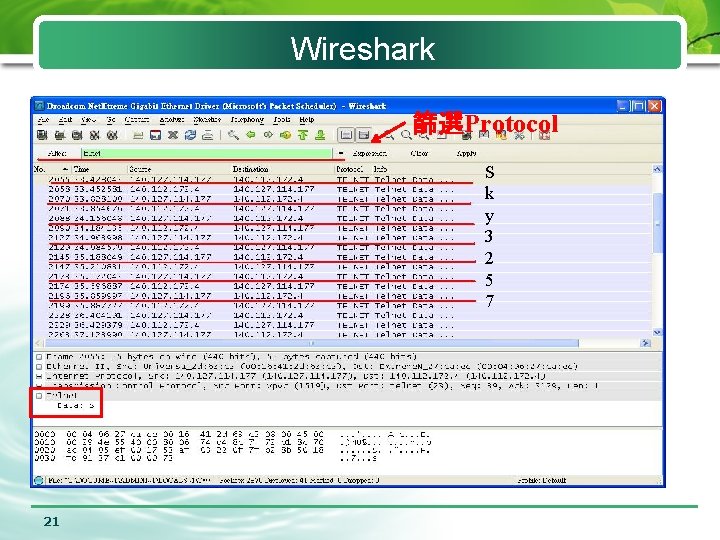Jump to last packet icon

(320, 135)
